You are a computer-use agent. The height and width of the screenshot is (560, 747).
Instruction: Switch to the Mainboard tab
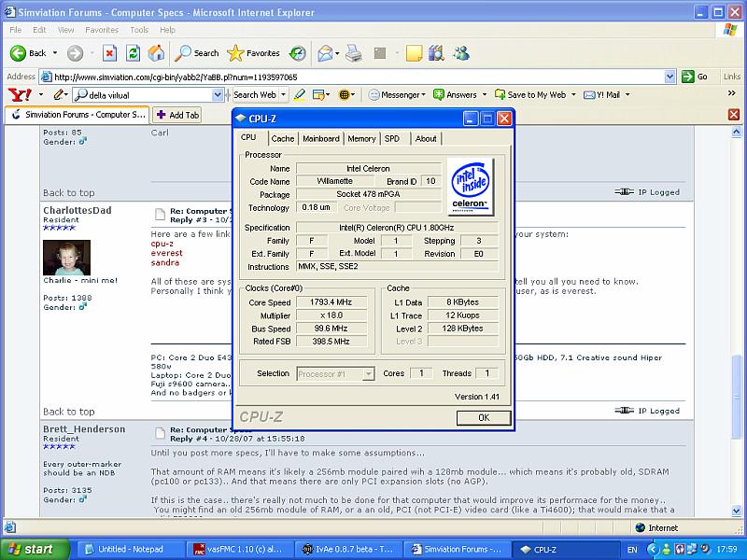pyautogui.click(x=320, y=138)
